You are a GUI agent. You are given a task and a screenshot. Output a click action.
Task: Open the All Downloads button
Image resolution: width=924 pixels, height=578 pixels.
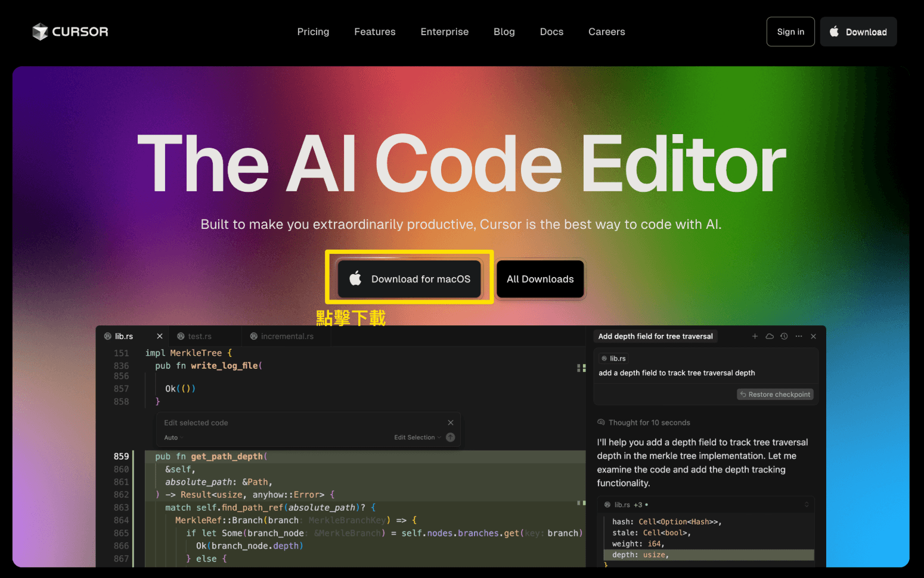[540, 279]
